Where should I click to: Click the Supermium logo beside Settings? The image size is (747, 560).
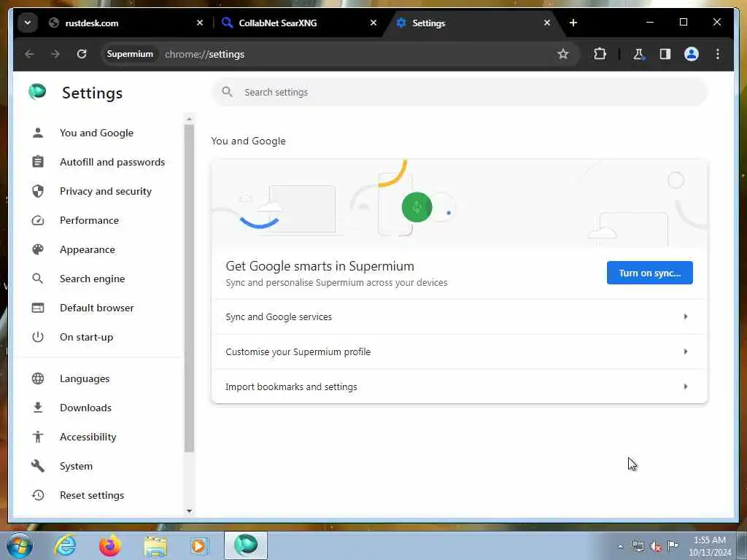click(x=37, y=91)
